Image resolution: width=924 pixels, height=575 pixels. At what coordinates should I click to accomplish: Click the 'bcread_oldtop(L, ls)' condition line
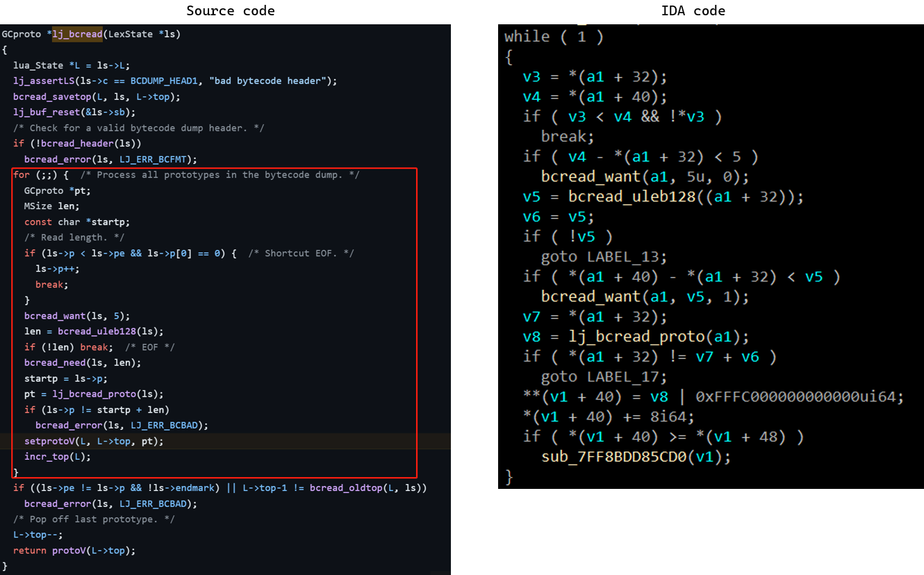pyautogui.click(x=220, y=487)
